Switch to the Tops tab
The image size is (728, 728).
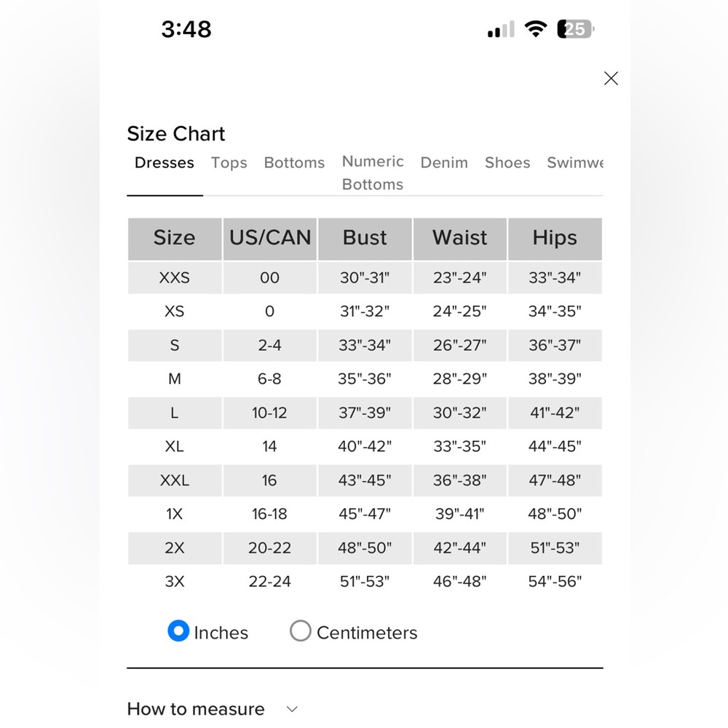(x=229, y=163)
